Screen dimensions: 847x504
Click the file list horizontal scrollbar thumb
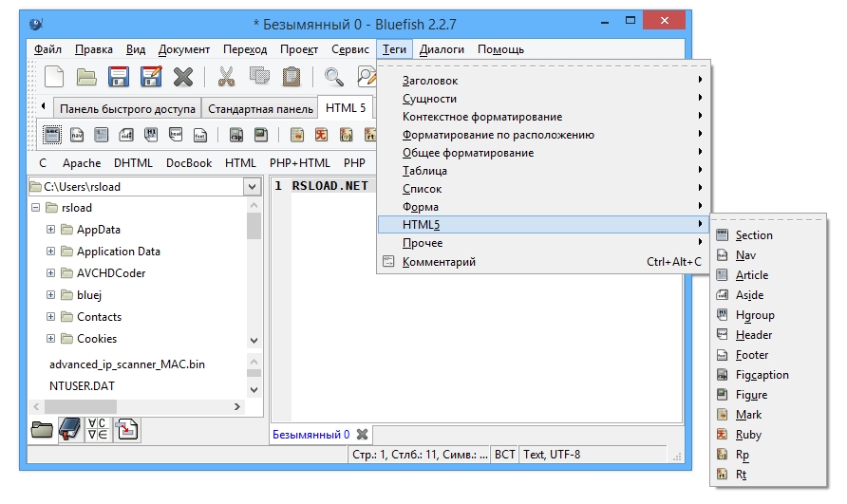click(x=81, y=406)
